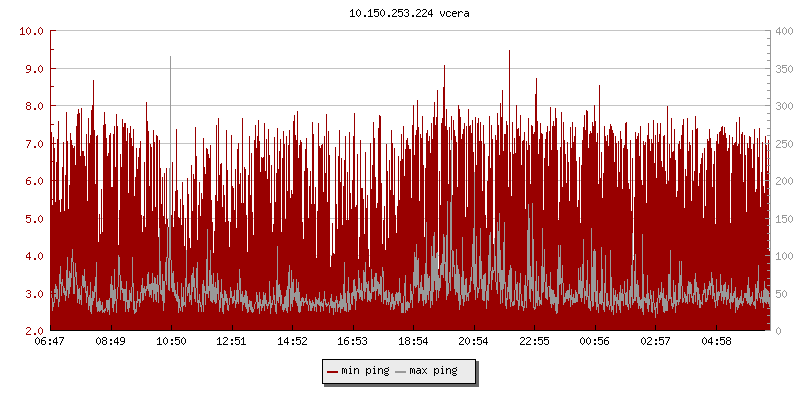Viewport: 800px width, 400px height.
Task: Click the 06:47 time axis label
Action: click(50, 342)
